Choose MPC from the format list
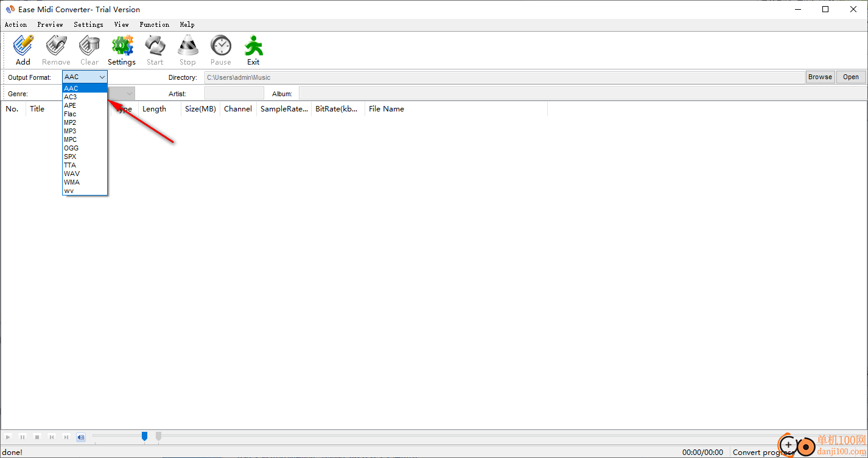The height and width of the screenshot is (458, 868). [85, 139]
